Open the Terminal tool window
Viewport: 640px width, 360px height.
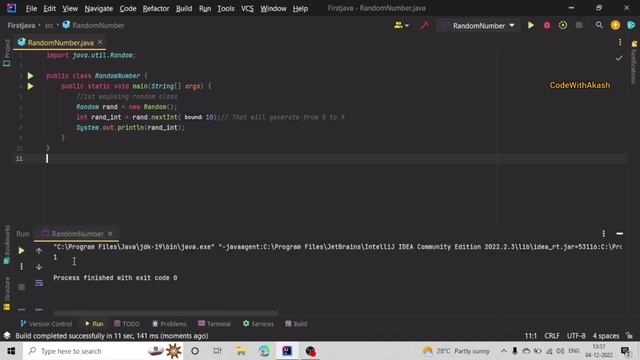pyautogui.click(x=214, y=324)
